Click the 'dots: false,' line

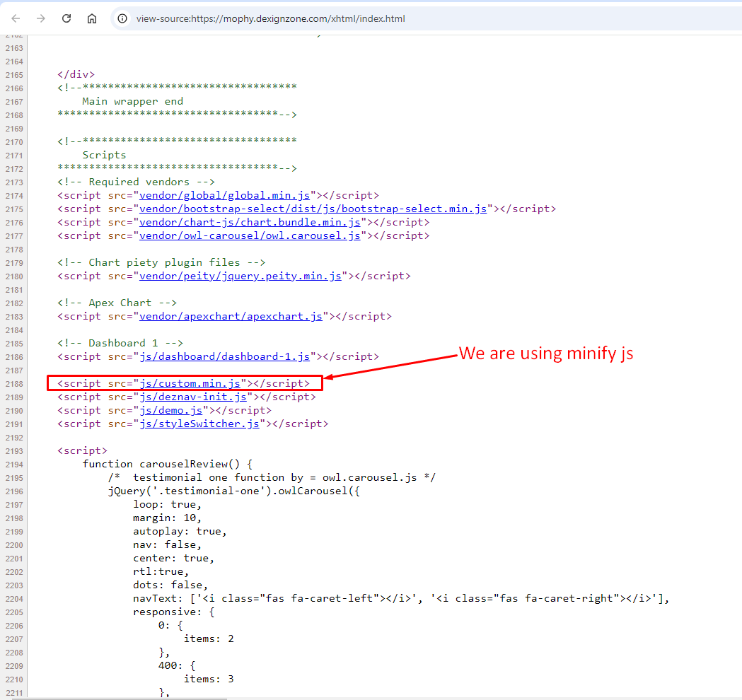[170, 585]
